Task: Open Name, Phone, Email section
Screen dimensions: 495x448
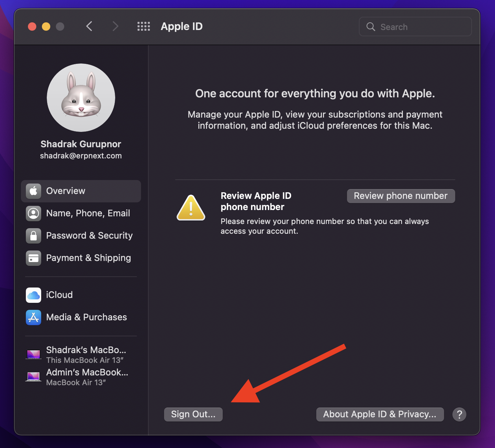Action: tap(81, 214)
